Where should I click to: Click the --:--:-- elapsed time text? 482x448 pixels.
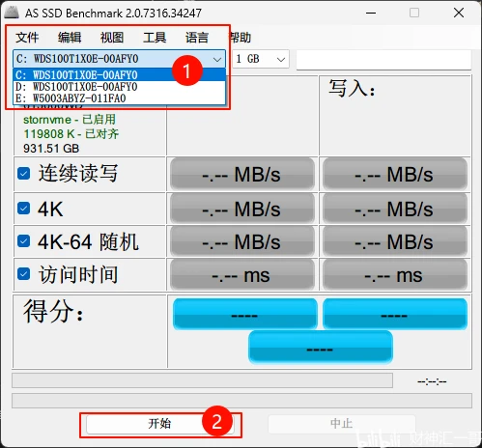click(x=432, y=381)
